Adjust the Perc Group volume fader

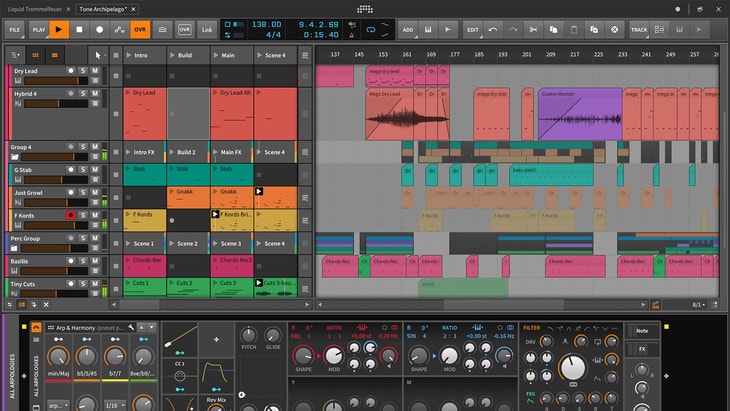point(55,248)
